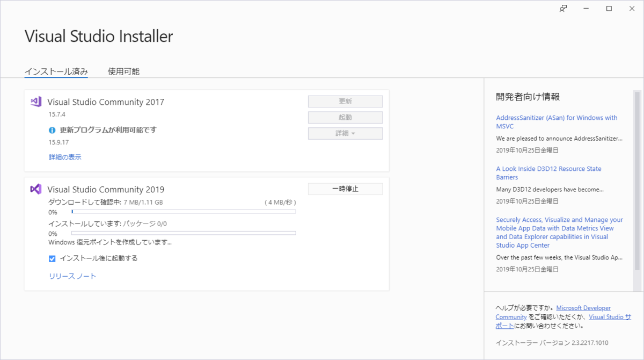The height and width of the screenshot is (360, 644).
Task: Switch to the 使用可能 tab
Action: tap(122, 71)
